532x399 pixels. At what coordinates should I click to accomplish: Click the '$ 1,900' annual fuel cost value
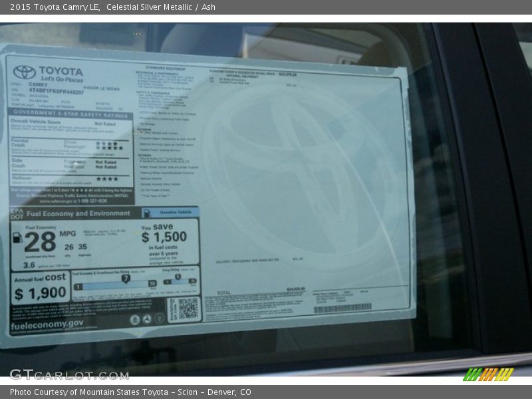41,293
